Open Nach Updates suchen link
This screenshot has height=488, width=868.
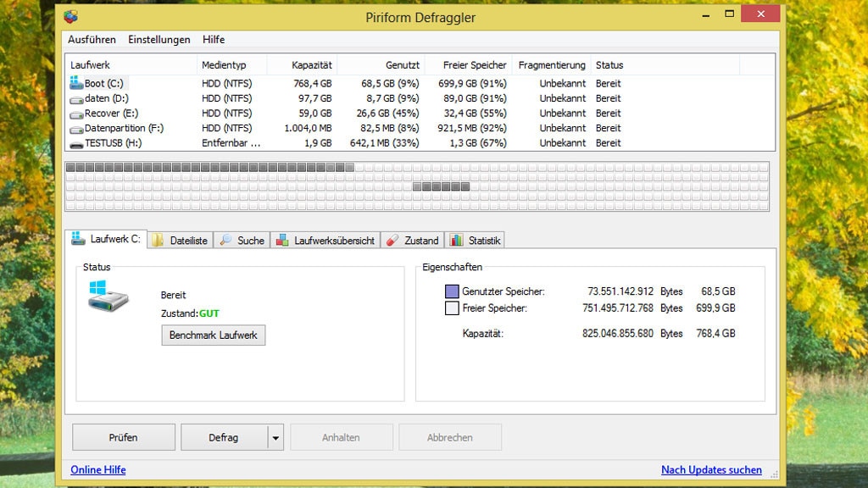711,470
